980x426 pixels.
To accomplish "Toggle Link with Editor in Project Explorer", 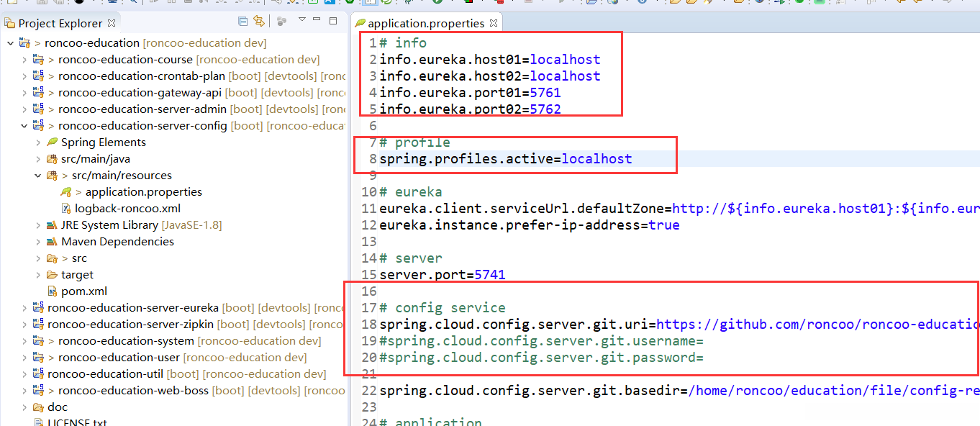I will coord(259,22).
